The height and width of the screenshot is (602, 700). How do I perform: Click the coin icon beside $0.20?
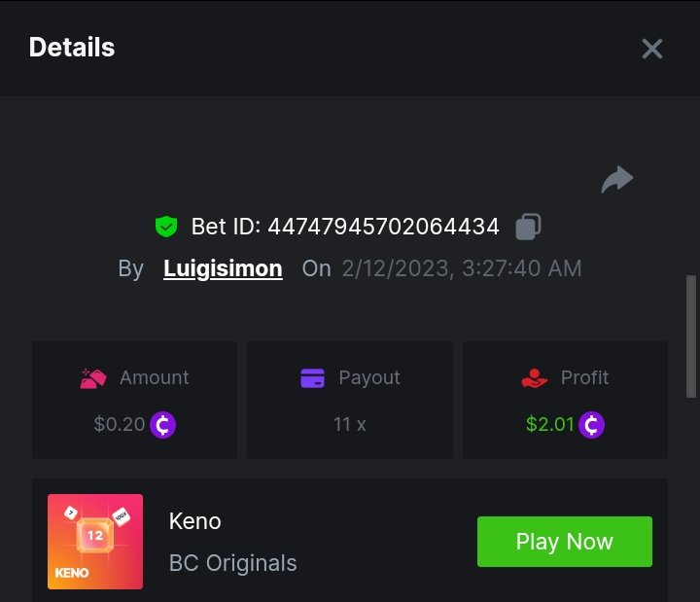pos(163,425)
